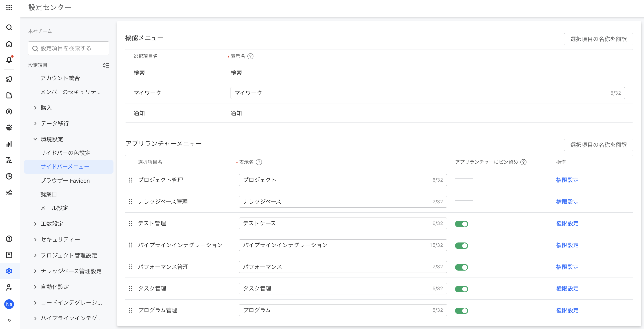Open the help question mark icon
The width and height of the screenshot is (644, 329).
pyautogui.click(x=9, y=239)
